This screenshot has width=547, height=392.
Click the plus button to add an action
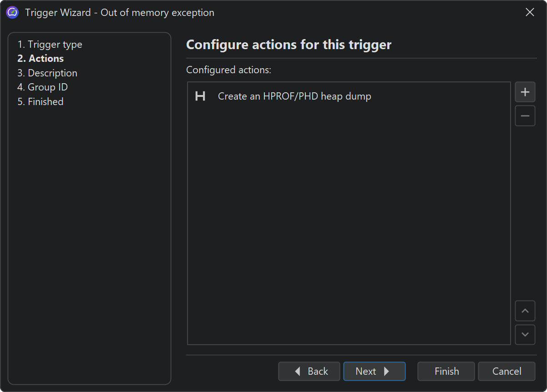525,92
